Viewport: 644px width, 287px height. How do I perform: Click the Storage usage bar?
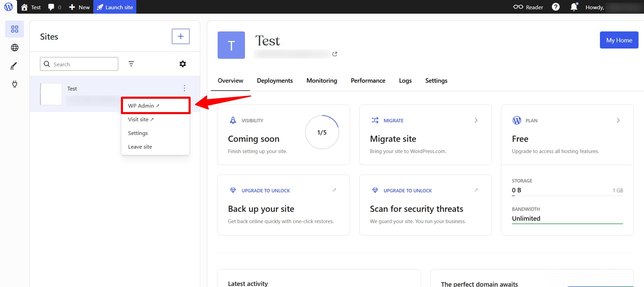tap(567, 195)
